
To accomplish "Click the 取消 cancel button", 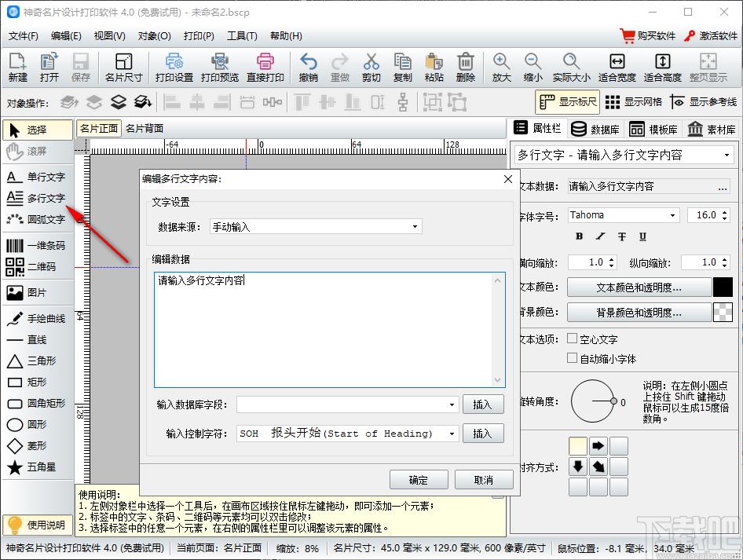I will (x=484, y=480).
